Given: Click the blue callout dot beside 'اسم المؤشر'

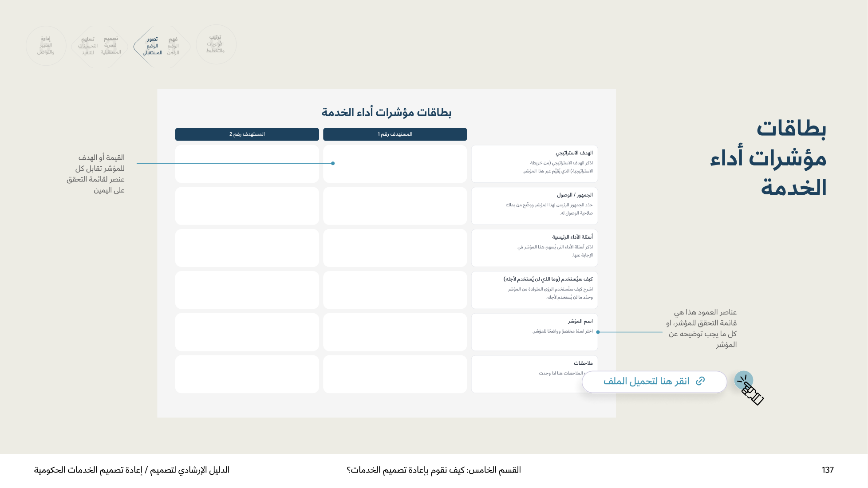Looking at the screenshot, I should [598, 332].
